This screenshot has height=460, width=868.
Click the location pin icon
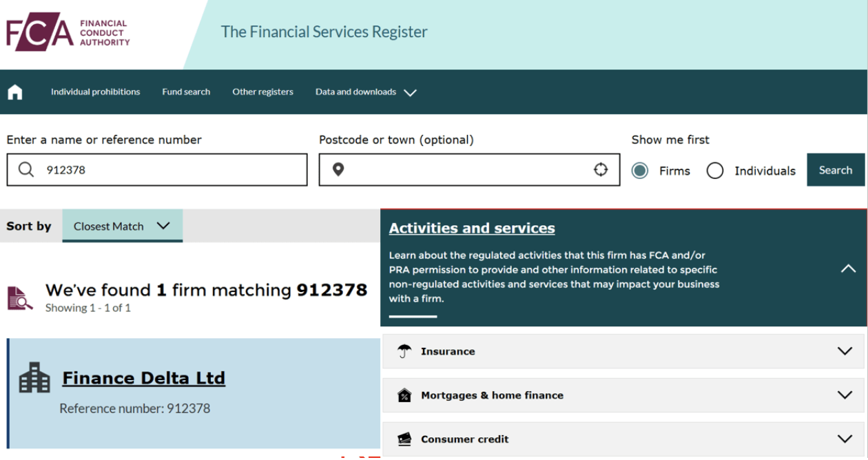(338, 170)
